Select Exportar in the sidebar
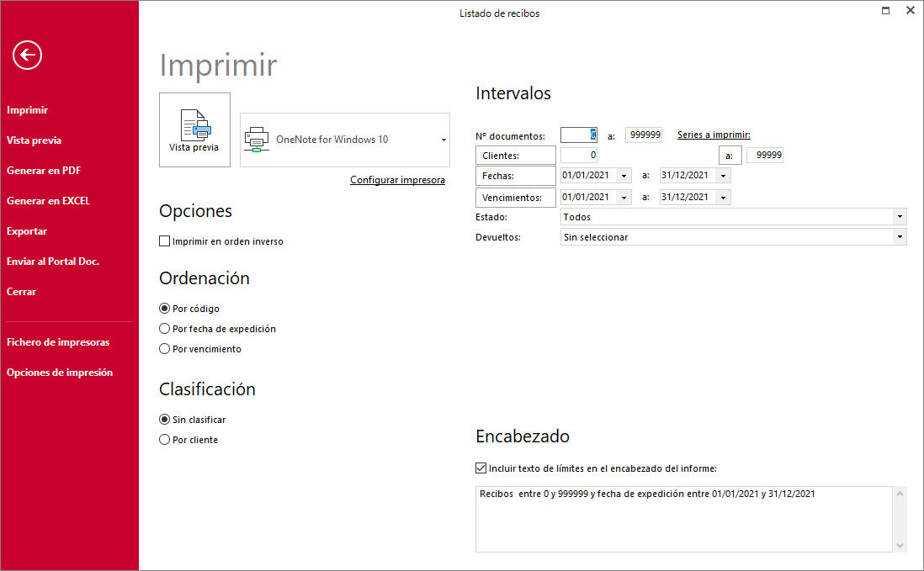 click(x=27, y=231)
